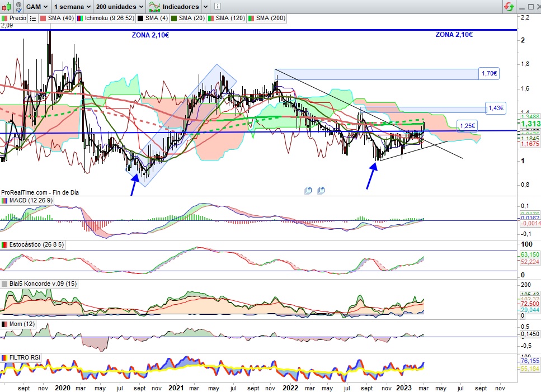Expand the '1 semana' timeframe dropdown

click(x=73, y=7)
